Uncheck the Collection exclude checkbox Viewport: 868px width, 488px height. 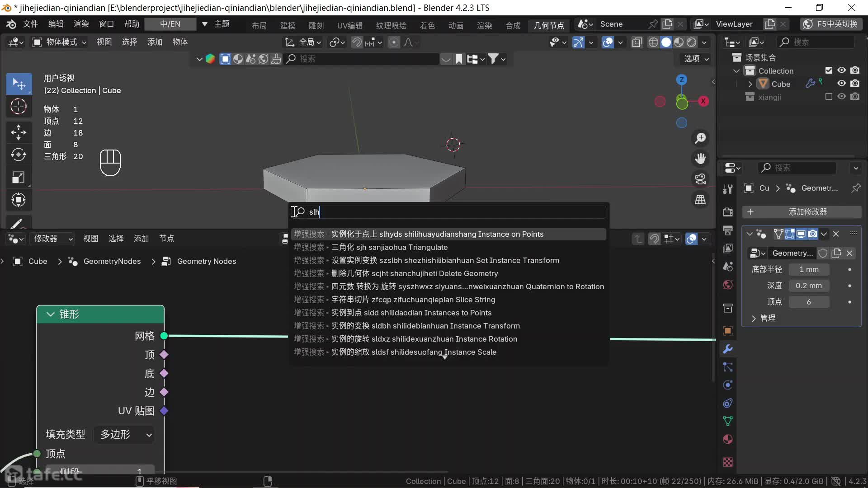pyautogui.click(x=829, y=70)
